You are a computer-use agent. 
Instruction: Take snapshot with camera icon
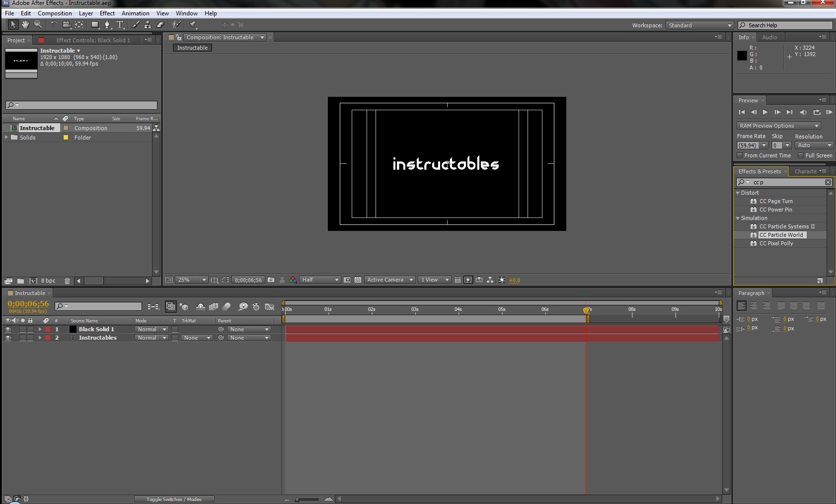(x=271, y=280)
